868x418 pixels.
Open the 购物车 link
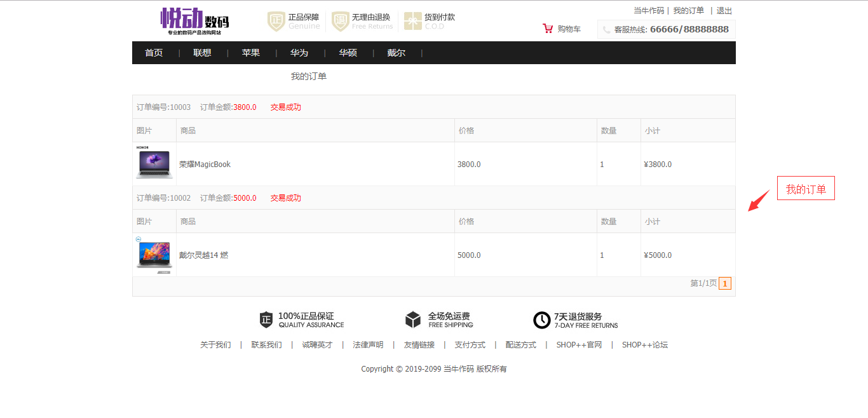[x=569, y=29]
